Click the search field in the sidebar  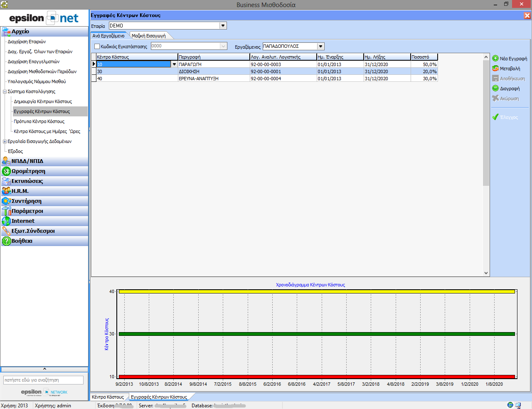pos(44,380)
